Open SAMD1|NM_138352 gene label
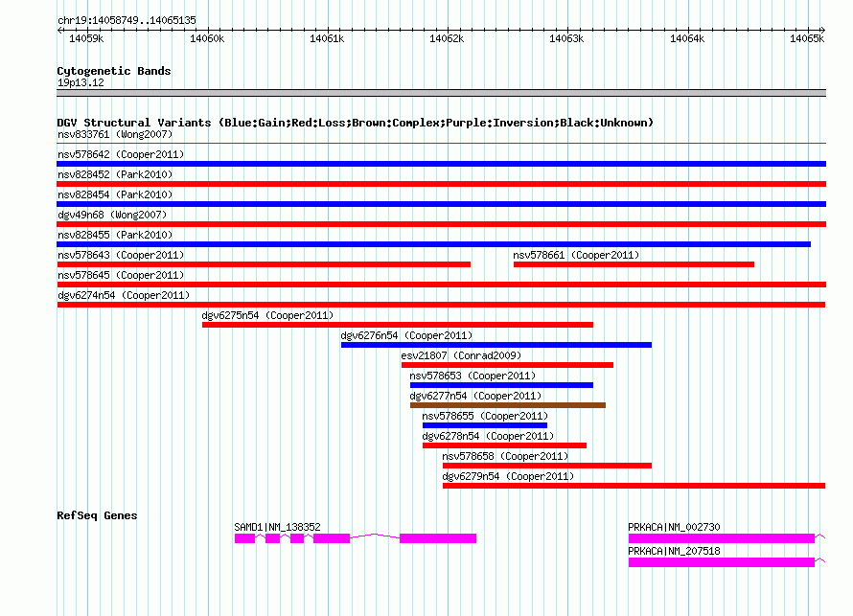The width and height of the screenshot is (853, 616). 277,527
